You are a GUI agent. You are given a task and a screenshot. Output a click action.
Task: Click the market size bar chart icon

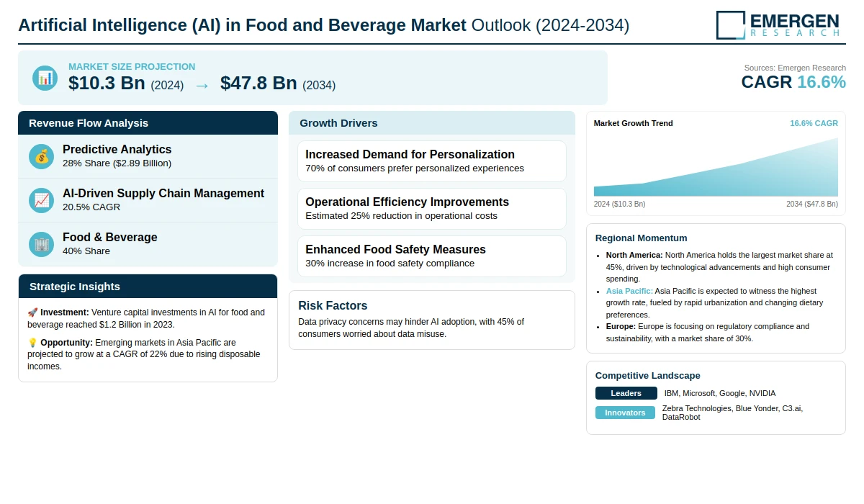(45, 78)
